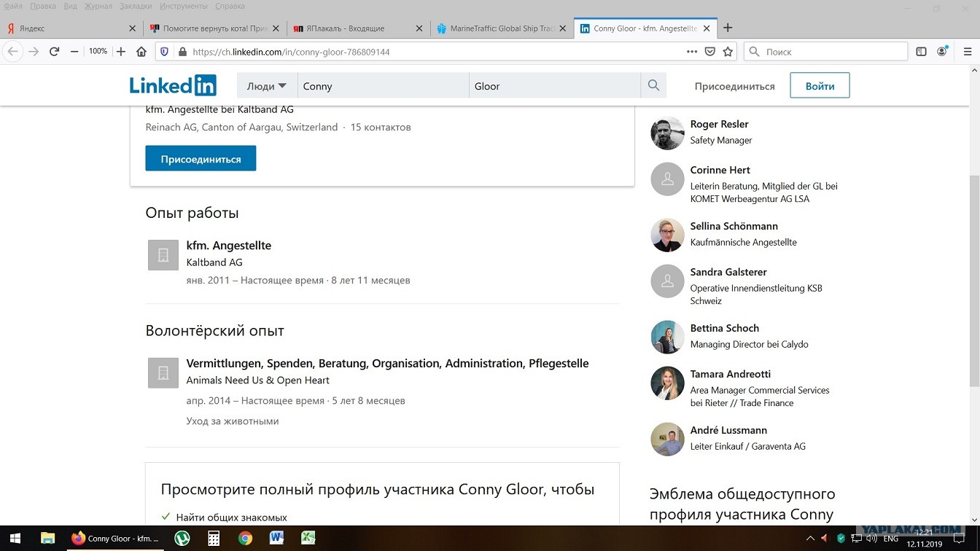Open the Firefox account icon

[x=942, y=52]
